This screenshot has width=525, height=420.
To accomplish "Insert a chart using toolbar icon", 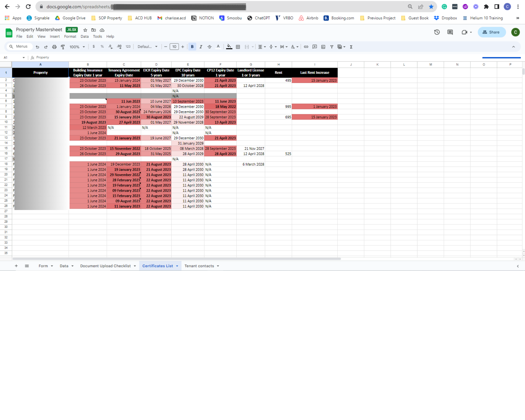I will tap(323, 47).
